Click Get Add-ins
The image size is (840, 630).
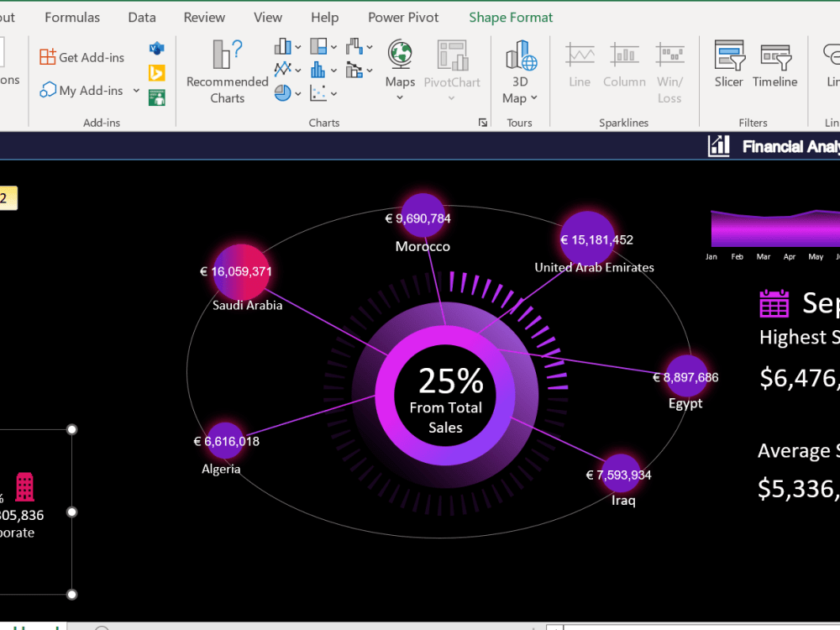81,57
